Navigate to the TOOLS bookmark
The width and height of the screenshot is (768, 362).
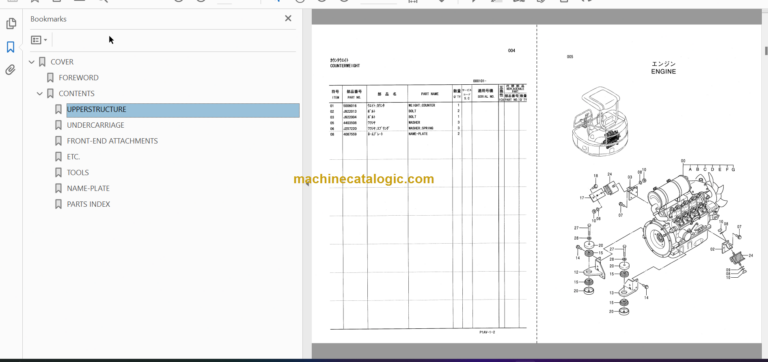[x=77, y=172]
